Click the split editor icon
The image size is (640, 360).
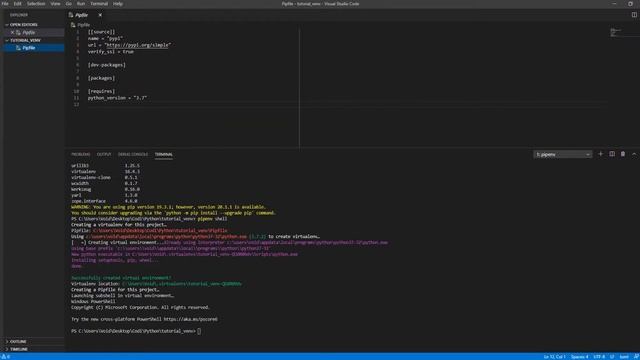pos(634,15)
